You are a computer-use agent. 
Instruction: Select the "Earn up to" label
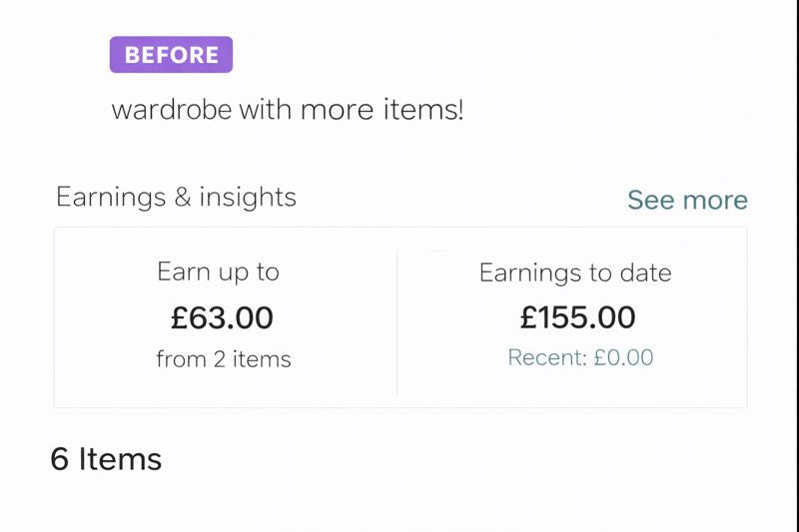click(x=218, y=271)
